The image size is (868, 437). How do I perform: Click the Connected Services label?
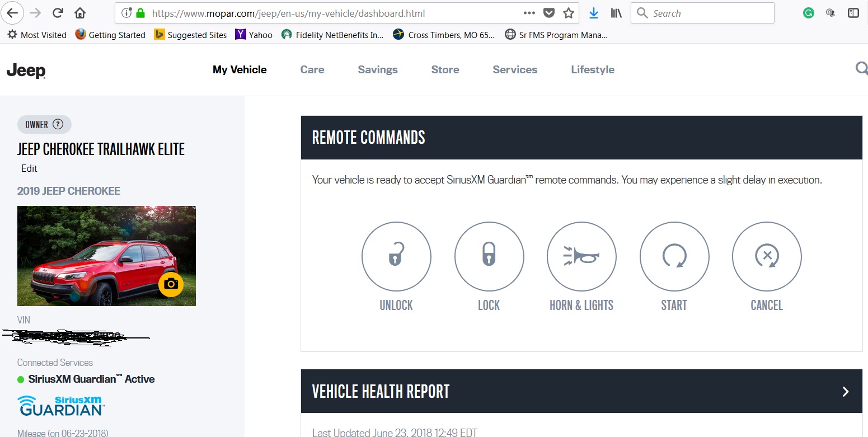pos(55,363)
